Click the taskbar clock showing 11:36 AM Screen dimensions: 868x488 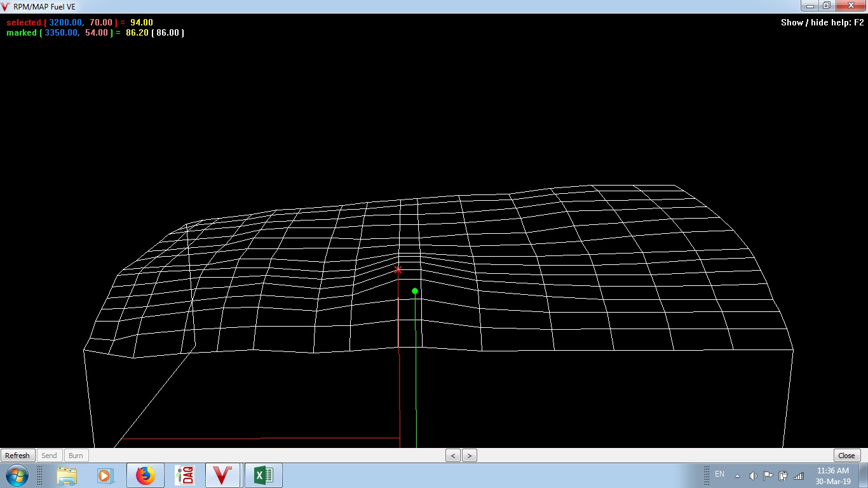tap(832, 475)
